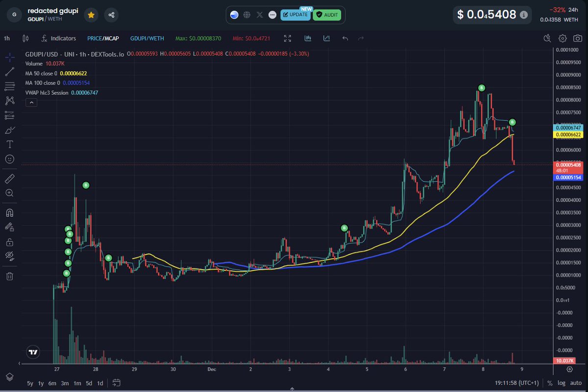Enable the Magnet snapping tool
Viewport: 588px width, 392px height.
[10, 212]
